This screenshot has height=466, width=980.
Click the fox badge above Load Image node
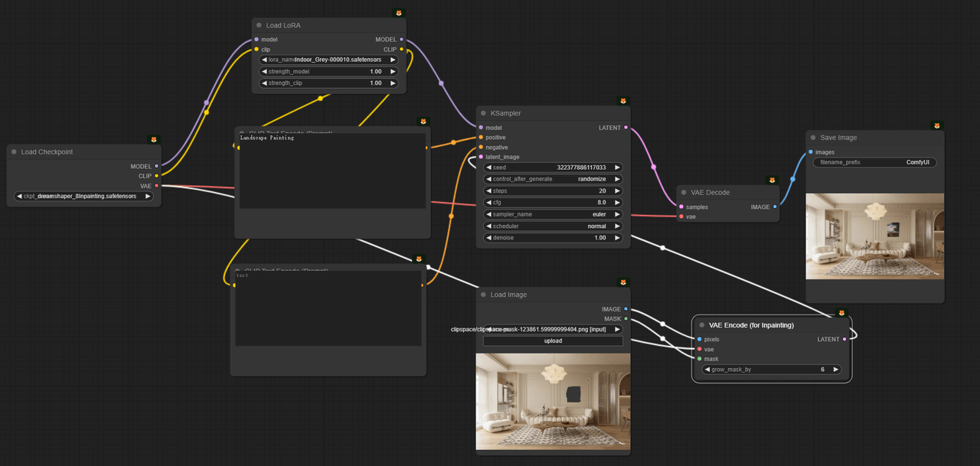pyautogui.click(x=623, y=282)
